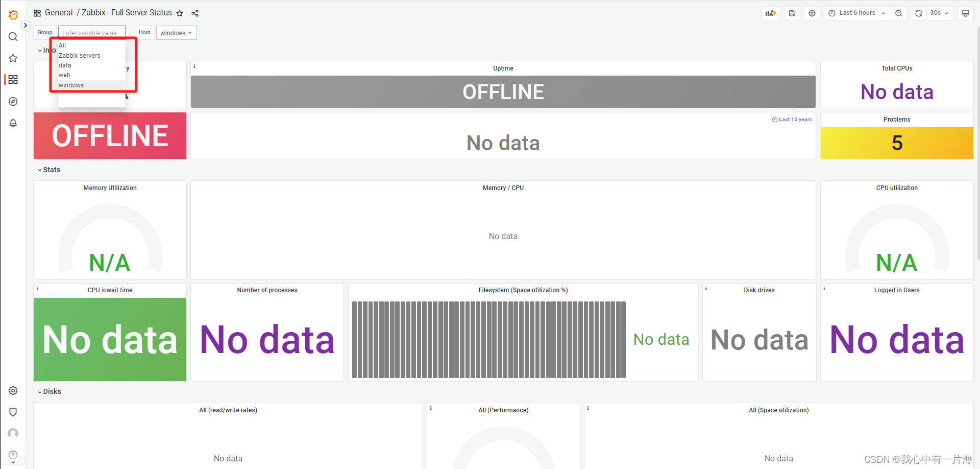Click the Zabbix - Full Server Status title
The width and height of the screenshot is (980, 469).
(x=127, y=13)
